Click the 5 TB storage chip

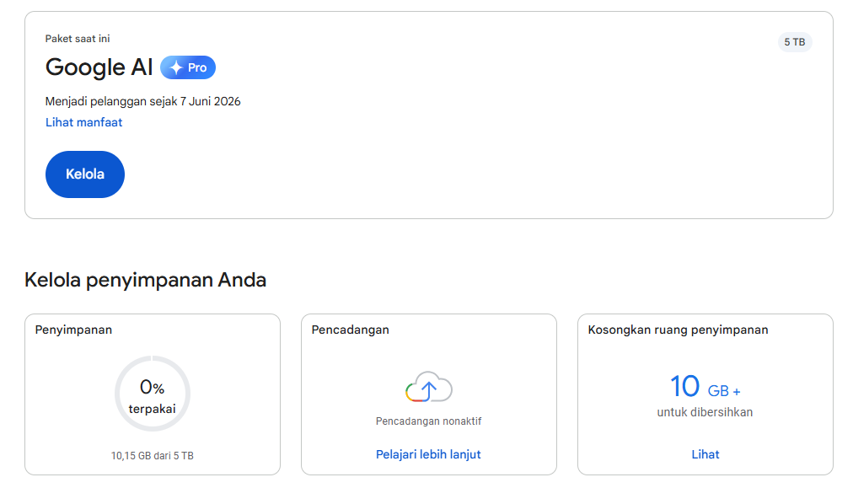795,42
